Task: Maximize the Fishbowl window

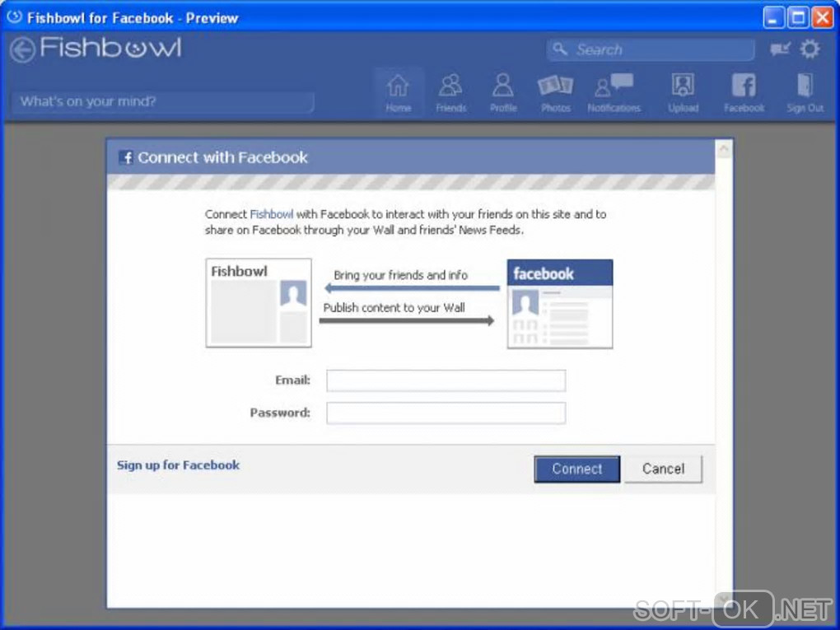Action: tap(798, 17)
